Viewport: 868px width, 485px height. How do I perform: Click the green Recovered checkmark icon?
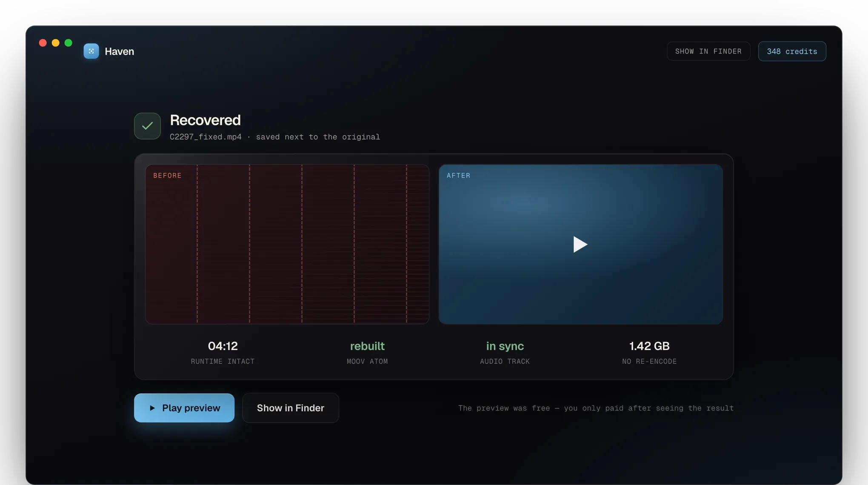point(147,126)
